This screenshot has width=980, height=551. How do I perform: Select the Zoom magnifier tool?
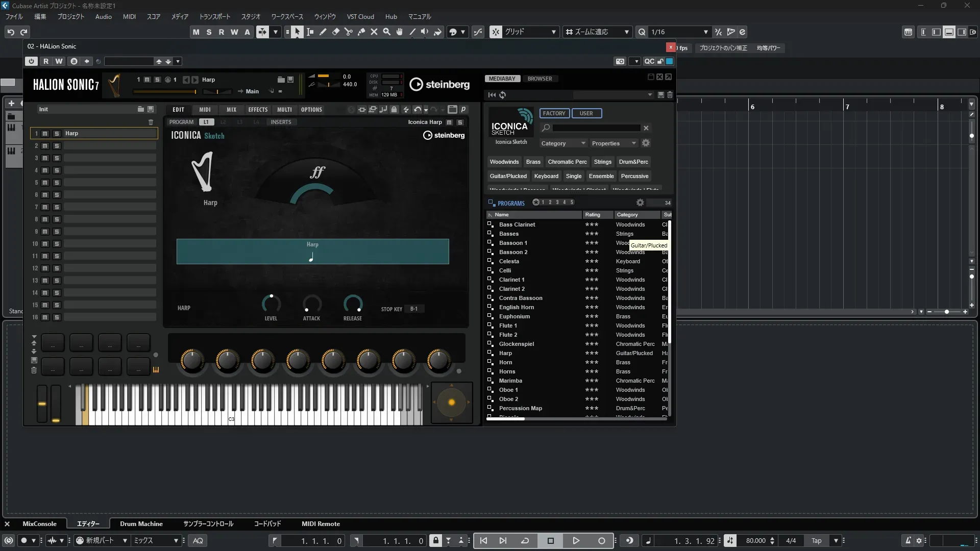coord(386,32)
